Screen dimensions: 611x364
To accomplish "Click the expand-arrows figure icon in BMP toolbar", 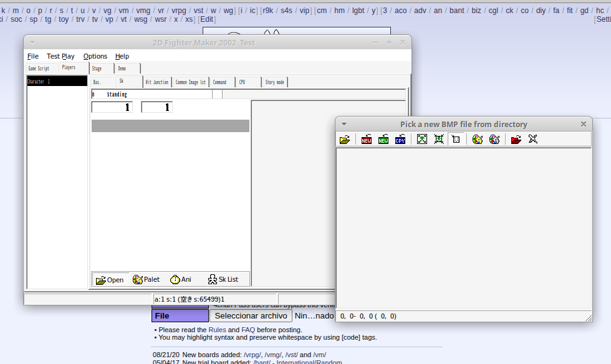I will pyautogui.click(x=422, y=139).
